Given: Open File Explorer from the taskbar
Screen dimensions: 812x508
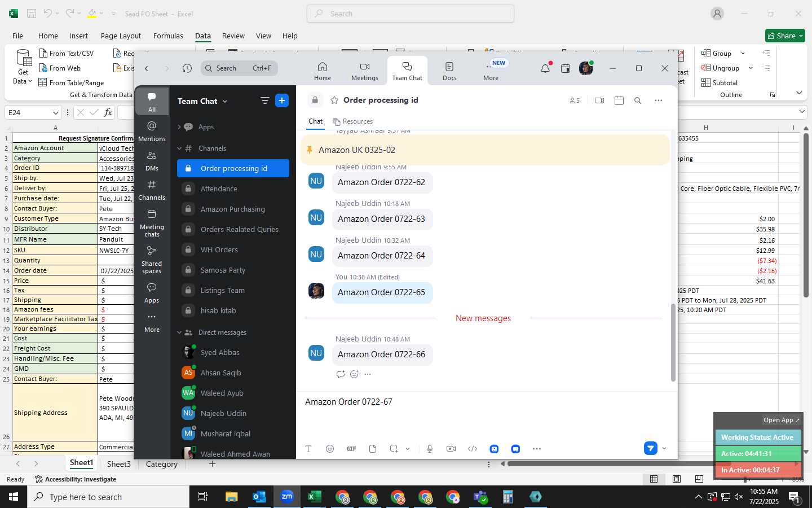Looking at the screenshot, I should [x=232, y=497].
